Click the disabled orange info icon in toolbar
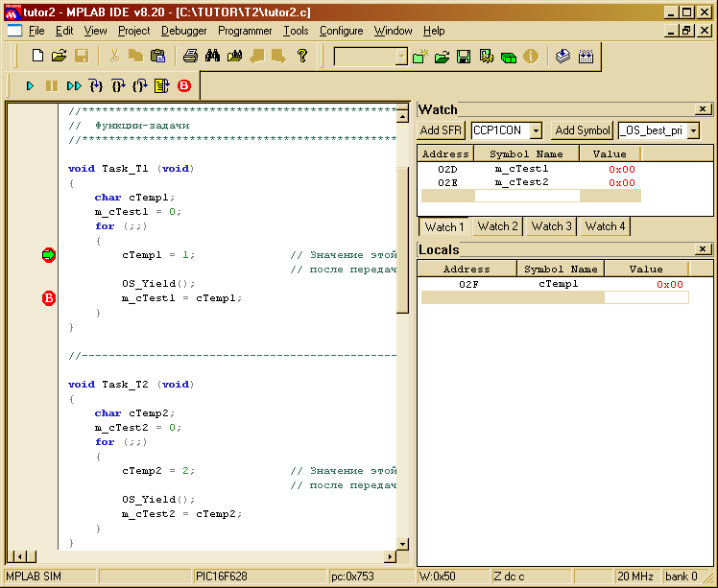The width and height of the screenshot is (718, 588). (531, 57)
